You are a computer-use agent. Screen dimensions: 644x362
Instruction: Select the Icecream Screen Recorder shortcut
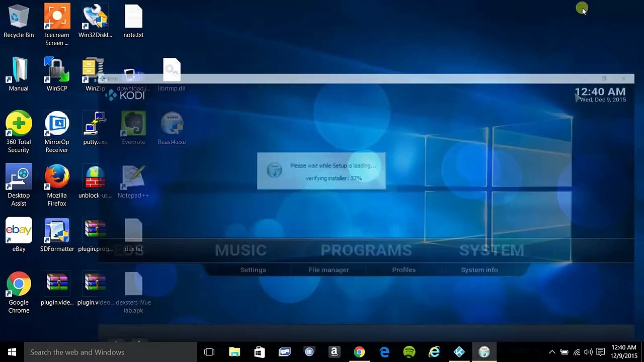pos(57,25)
